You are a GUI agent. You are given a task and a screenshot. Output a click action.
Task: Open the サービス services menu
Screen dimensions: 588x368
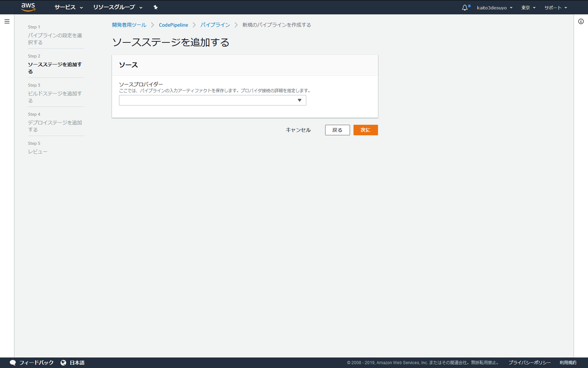click(69, 7)
